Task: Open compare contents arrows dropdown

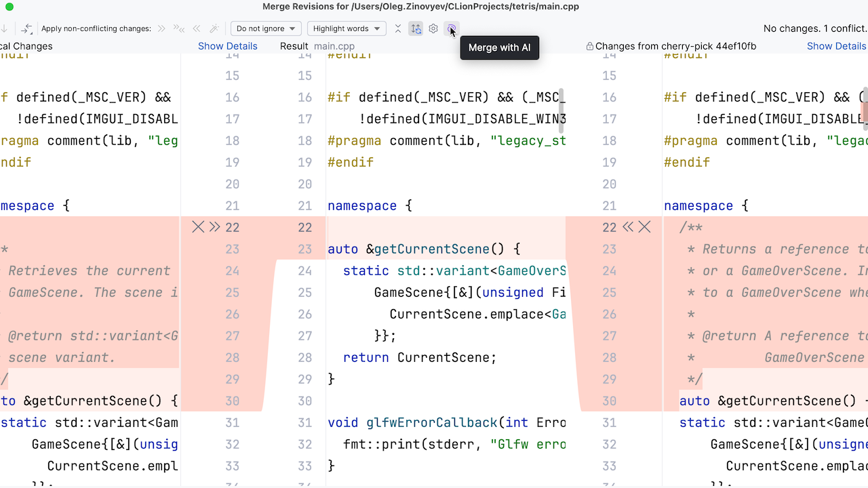Action: pyautogui.click(x=26, y=29)
